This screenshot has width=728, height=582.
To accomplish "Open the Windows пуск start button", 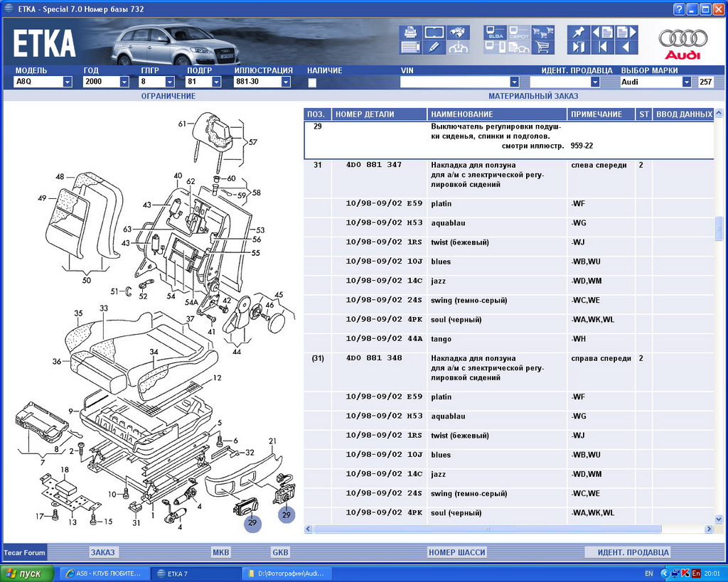I will coord(27,573).
